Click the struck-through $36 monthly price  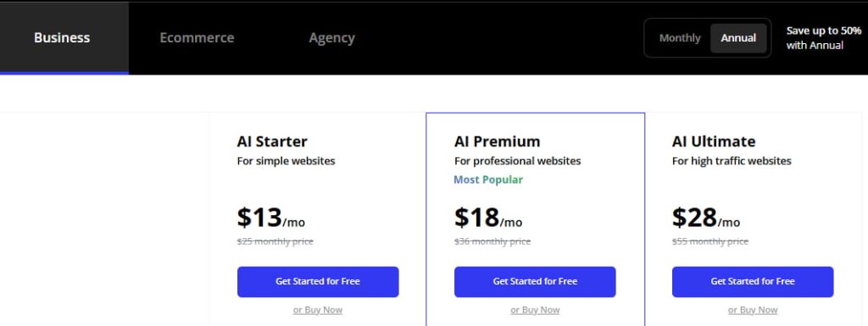point(492,241)
